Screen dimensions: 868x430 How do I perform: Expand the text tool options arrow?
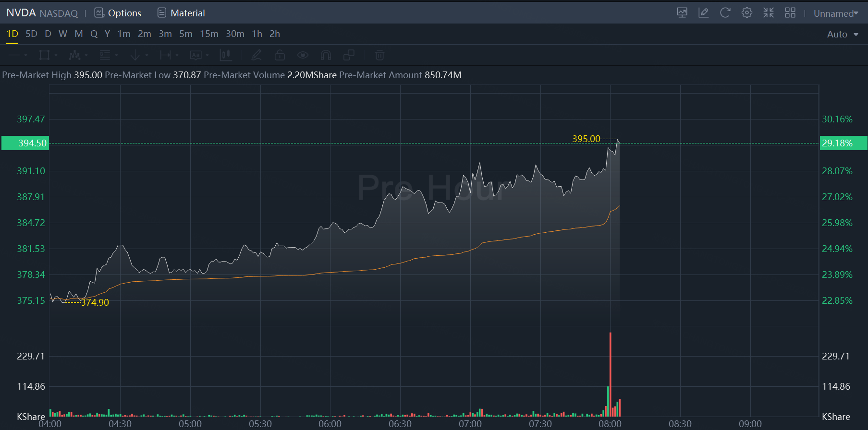[x=207, y=56]
